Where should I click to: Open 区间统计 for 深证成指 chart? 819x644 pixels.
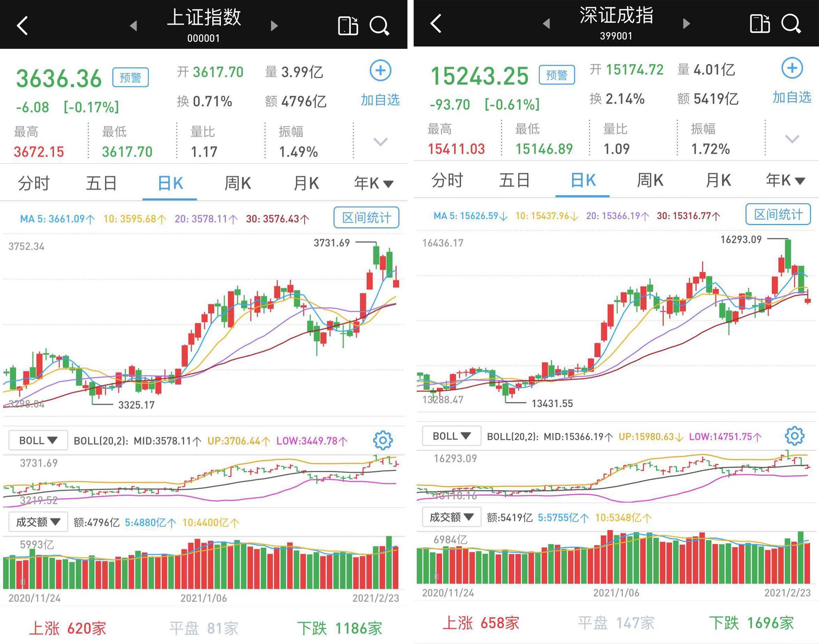[x=778, y=214]
